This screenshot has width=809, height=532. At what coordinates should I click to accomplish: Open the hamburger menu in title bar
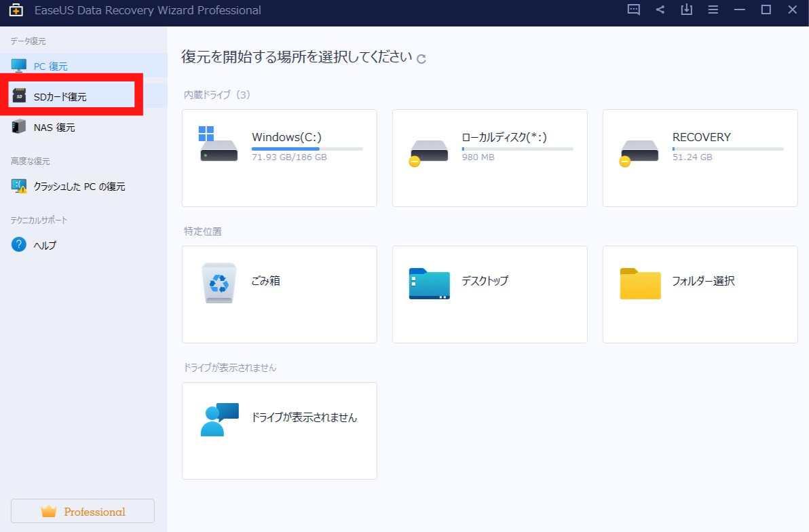click(x=713, y=10)
